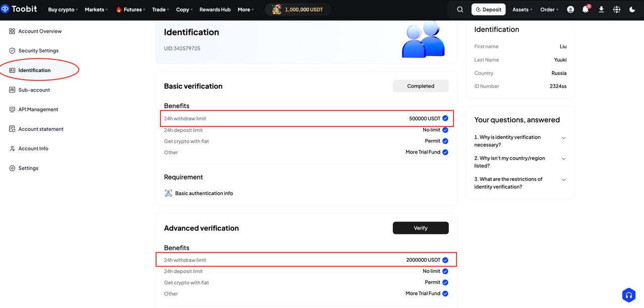This screenshot has width=644, height=308.
Task: Click checkmark beside 2000000 USDT withdraw limit
Action: coord(445,260)
